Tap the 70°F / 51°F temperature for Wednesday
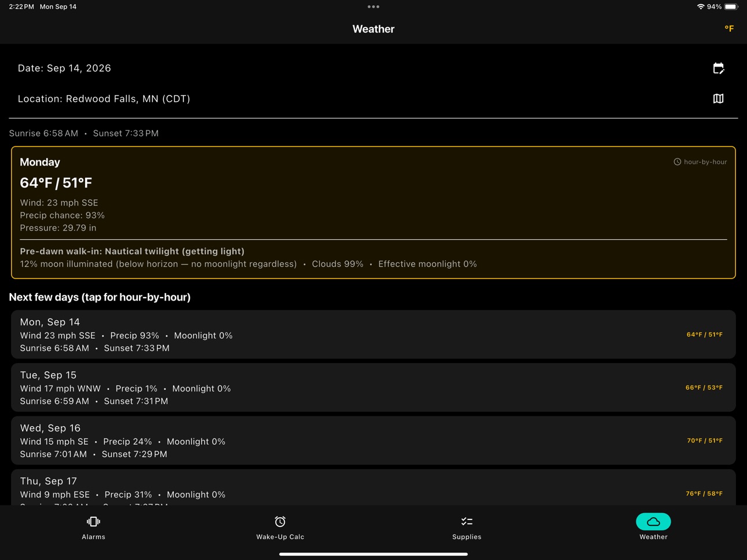 [705, 441]
